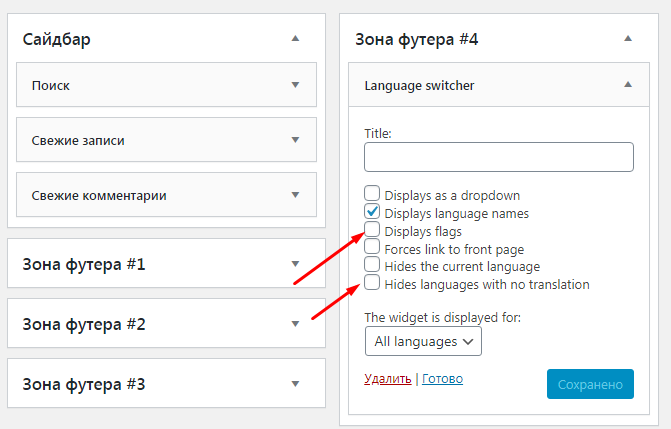Collapse Зона футера #4 section arrow
This screenshot has width=671, height=429.
click(628, 38)
